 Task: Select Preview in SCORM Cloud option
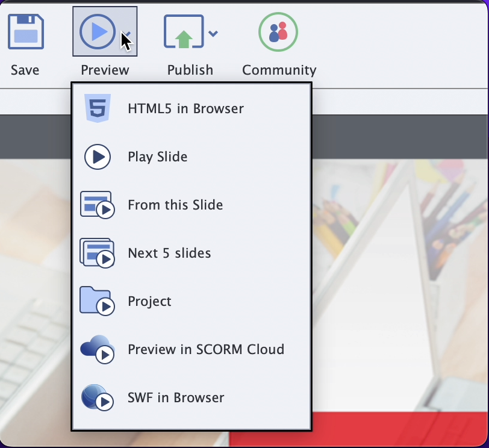click(x=205, y=349)
